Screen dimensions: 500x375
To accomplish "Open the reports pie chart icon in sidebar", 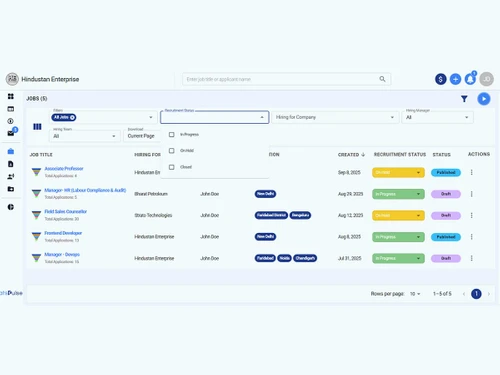I will tap(11, 207).
